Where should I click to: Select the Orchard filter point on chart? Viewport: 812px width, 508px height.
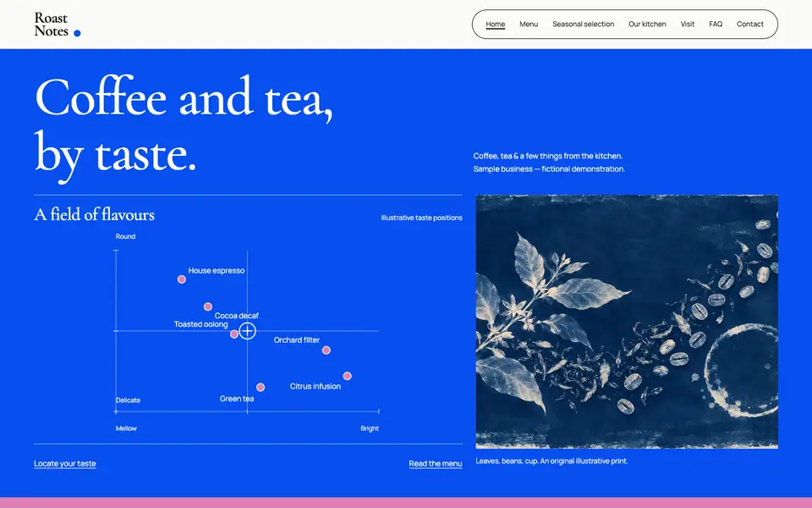[326, 351]
